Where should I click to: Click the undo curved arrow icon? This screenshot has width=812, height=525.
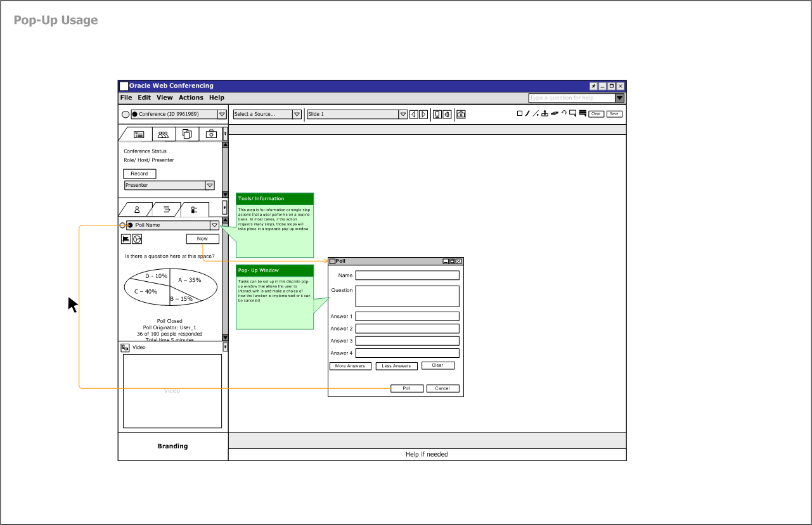point(564,113)
